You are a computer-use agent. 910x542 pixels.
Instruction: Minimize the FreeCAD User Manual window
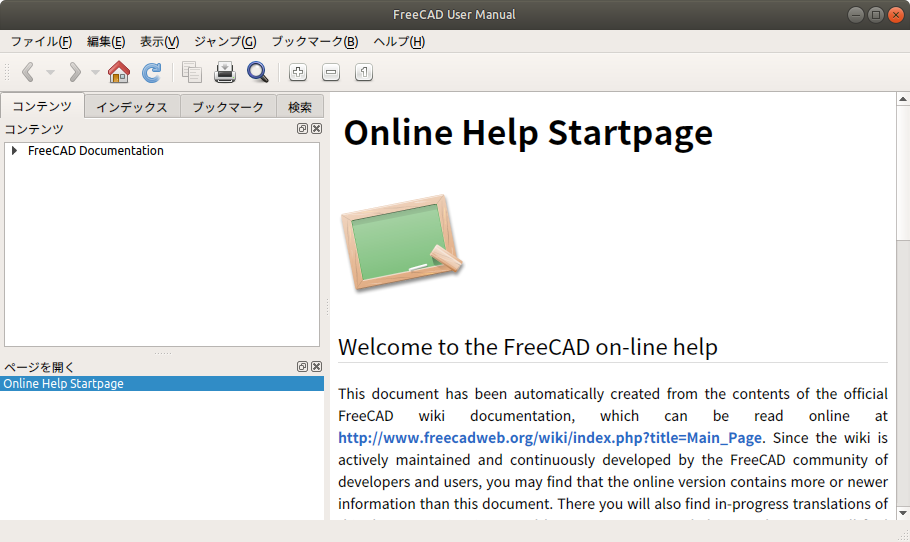pyautogui.click(x=856, y=15)
